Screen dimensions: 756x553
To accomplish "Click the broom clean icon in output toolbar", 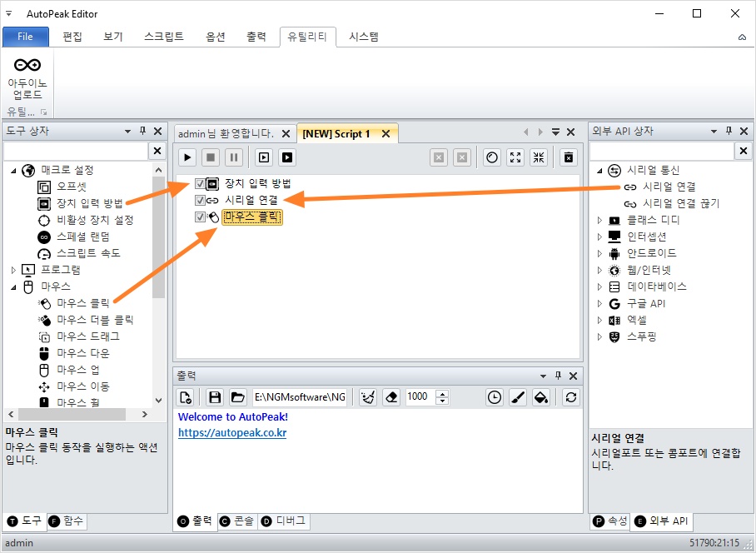I will (368, 397).
